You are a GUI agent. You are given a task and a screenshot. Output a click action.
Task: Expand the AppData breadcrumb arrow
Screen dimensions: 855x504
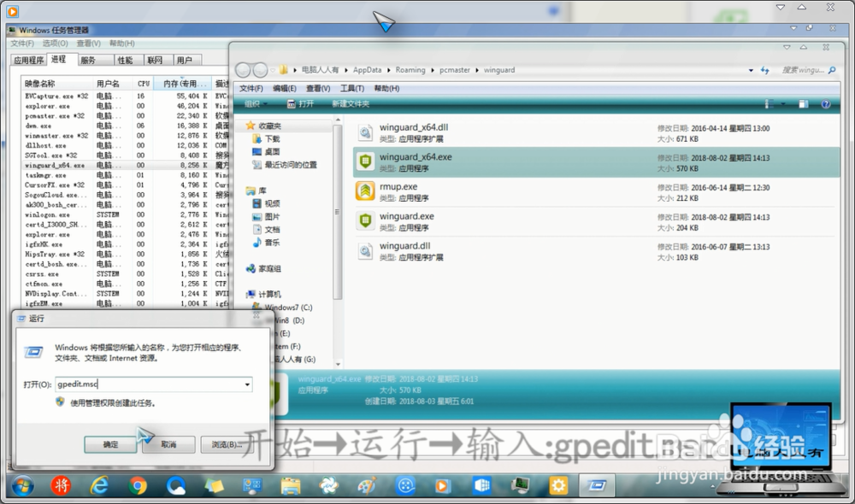[389, 70]
